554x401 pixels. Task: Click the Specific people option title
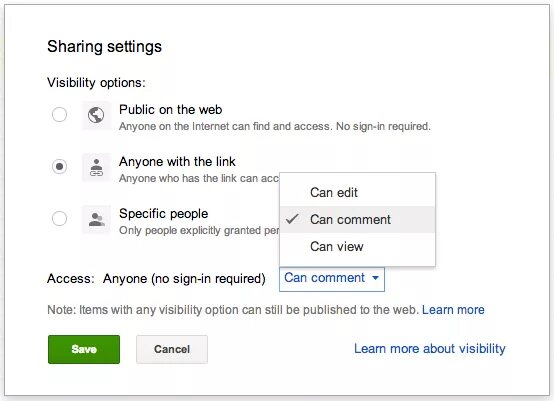point(164,213)
